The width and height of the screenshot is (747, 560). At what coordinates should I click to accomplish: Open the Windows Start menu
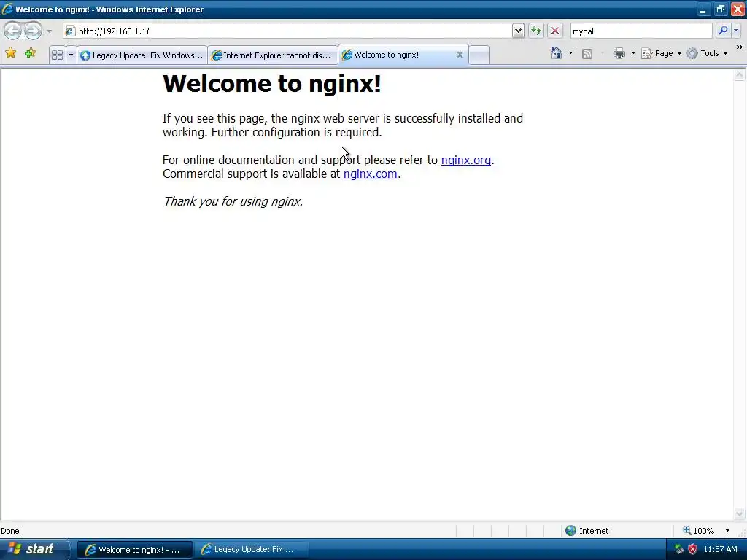pos(34,549)
